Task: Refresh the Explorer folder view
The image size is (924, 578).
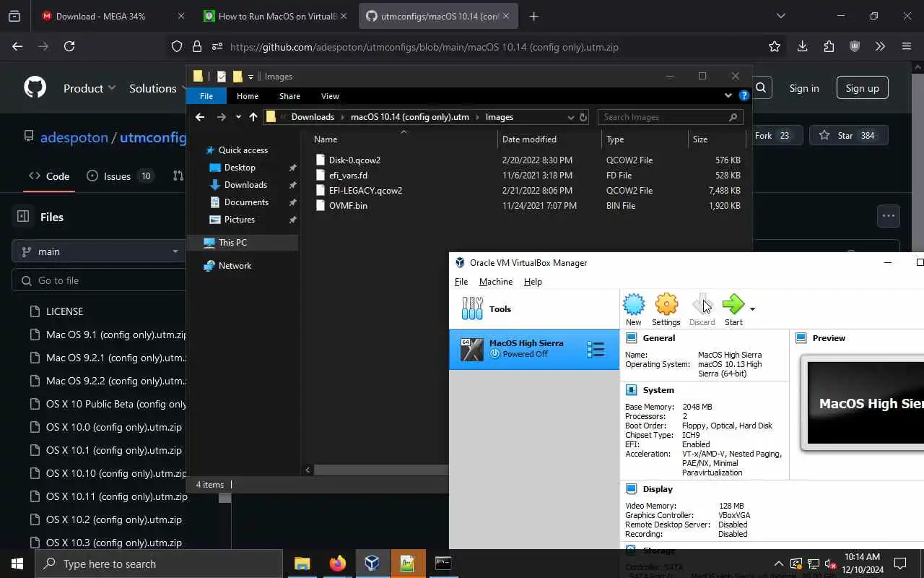Action: pos(583,117)
